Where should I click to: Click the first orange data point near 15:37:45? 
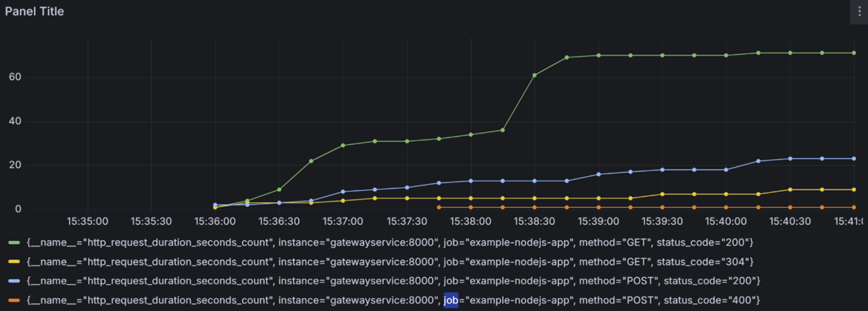coord(439,208)
